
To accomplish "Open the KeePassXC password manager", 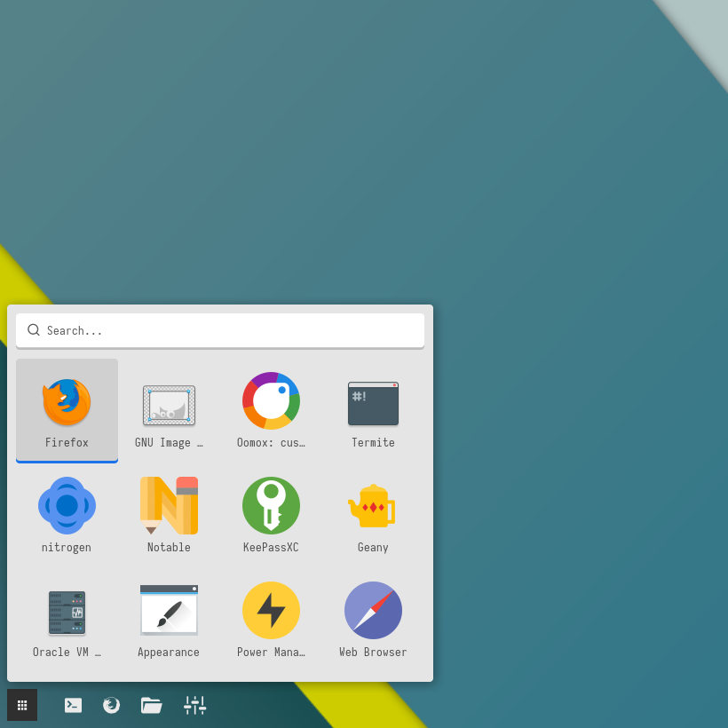I will [x=271, y=505].
